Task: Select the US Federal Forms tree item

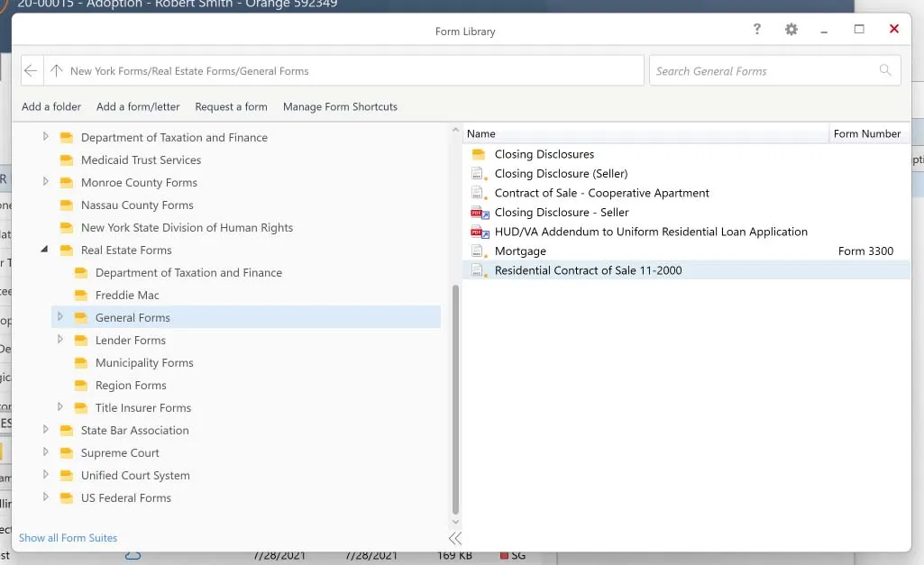Action: [x=125, y=498]
